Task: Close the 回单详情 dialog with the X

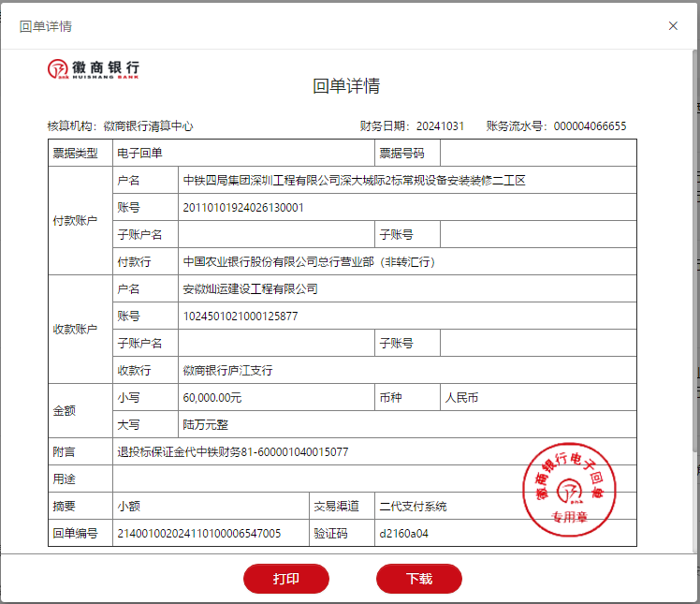Action: 673,25
